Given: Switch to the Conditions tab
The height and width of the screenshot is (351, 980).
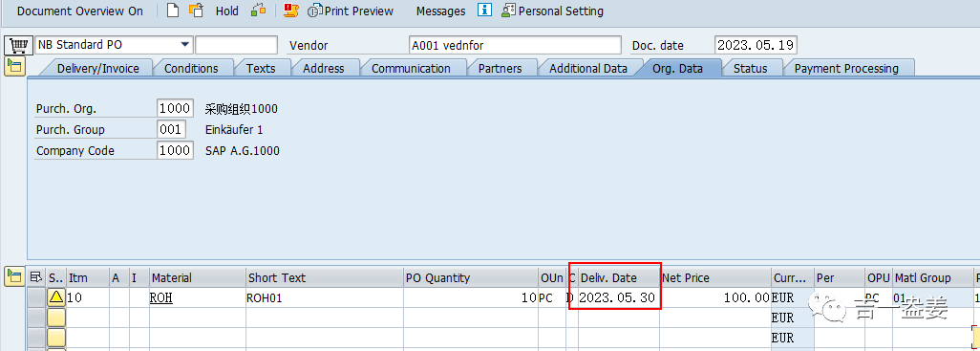Looking at the screenshot, I should pos(191,68).
